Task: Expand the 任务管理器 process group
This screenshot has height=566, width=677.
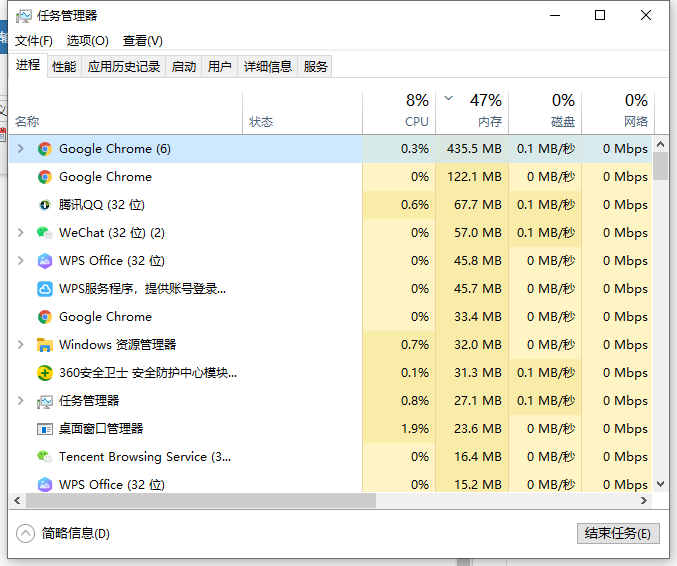Action: 20,401
